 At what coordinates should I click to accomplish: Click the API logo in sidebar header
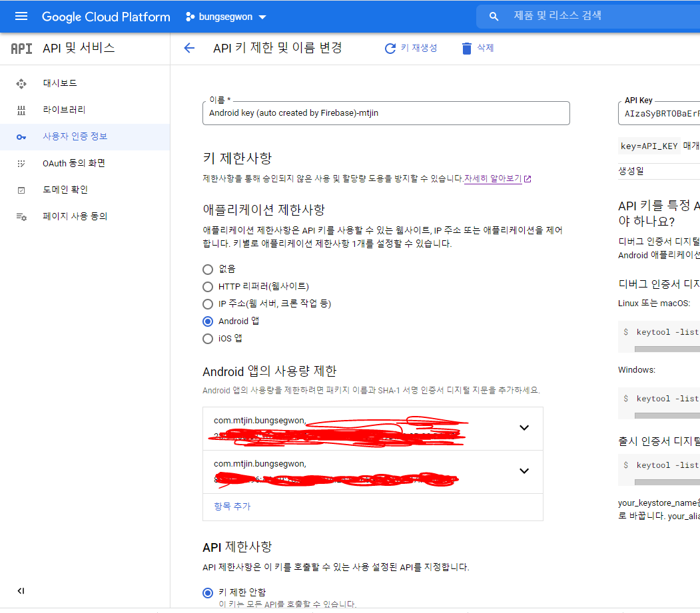[x=21, y=48]
